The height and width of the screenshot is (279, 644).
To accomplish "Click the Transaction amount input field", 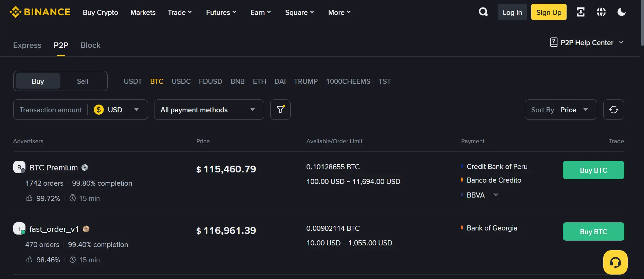I will coord(51,110).
